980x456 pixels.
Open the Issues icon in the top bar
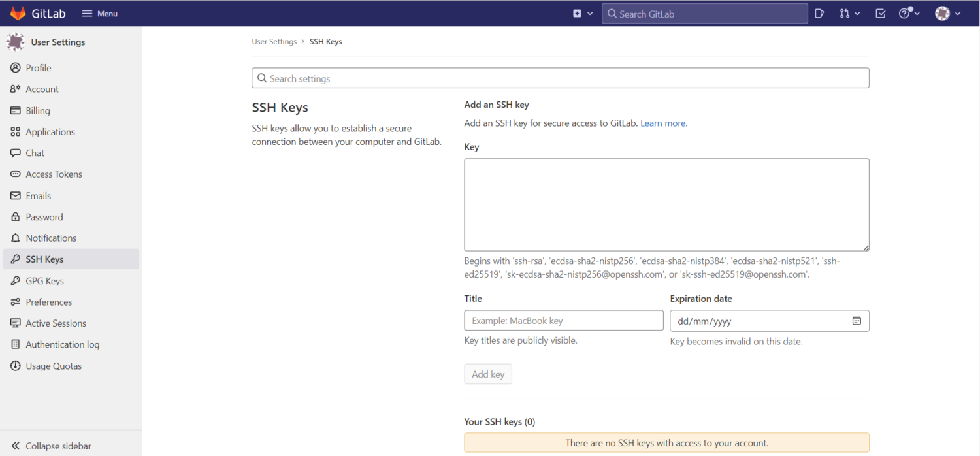(x=819, y=13)
